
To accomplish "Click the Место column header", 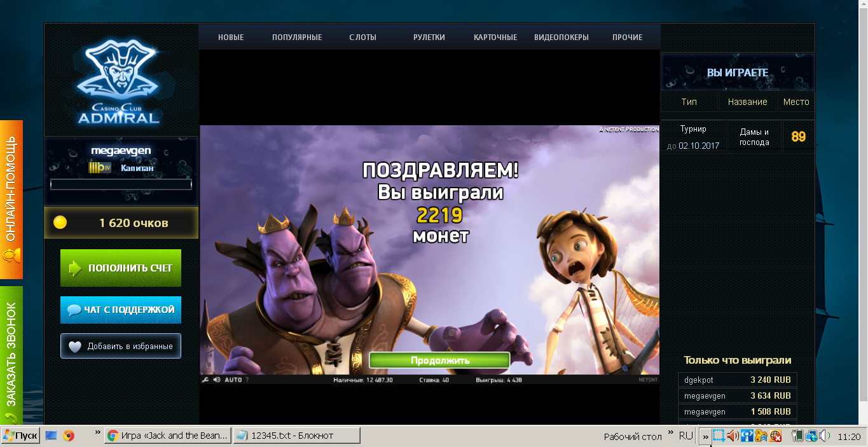I will (796, 102).
